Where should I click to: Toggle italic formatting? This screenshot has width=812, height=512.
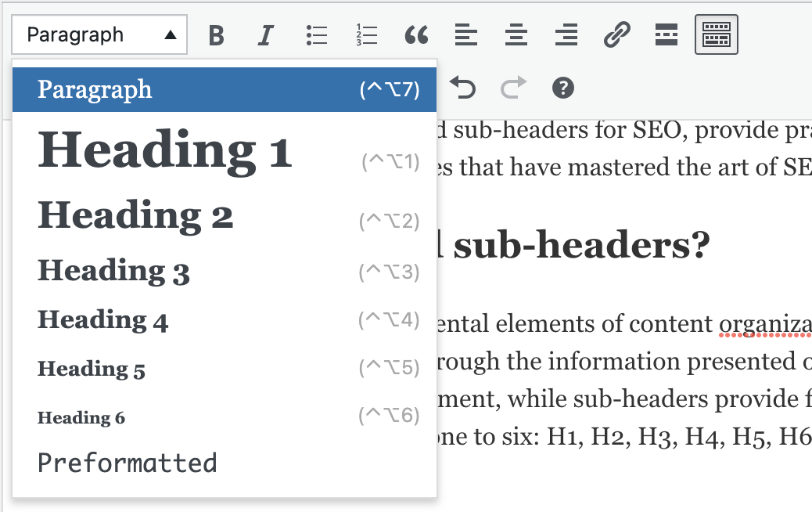pos(266,35)
